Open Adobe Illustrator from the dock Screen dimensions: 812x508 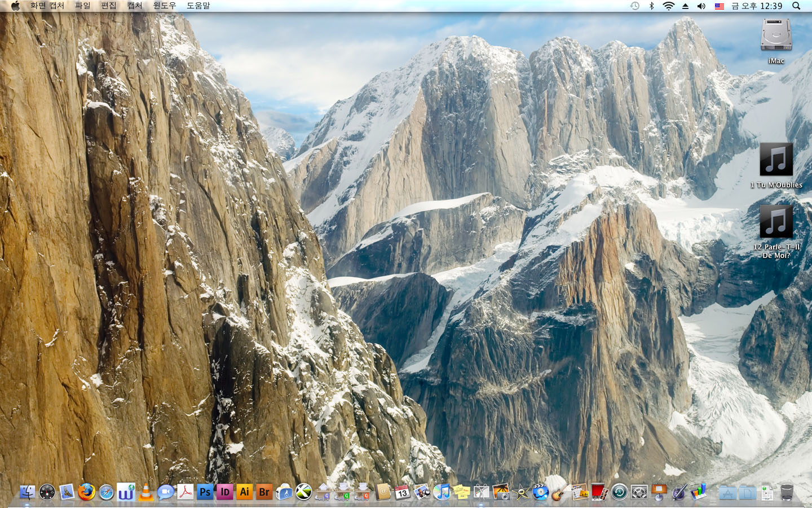click(x=244, y=492)
